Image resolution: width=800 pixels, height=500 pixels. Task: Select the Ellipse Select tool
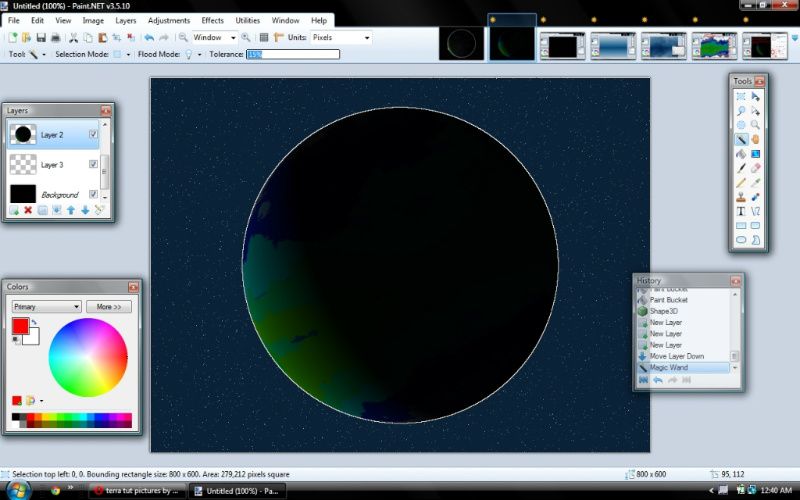pos(741,125)
